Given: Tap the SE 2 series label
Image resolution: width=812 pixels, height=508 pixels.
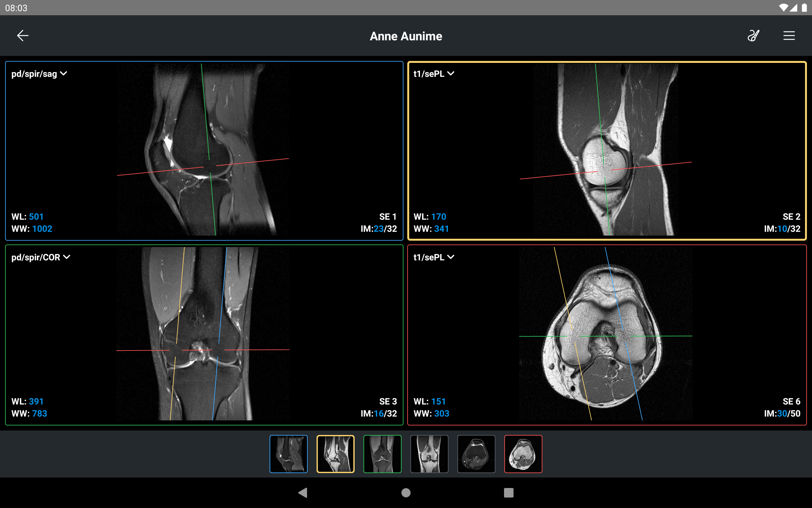Looking at the screenshot, I should [x=791, y=217].
